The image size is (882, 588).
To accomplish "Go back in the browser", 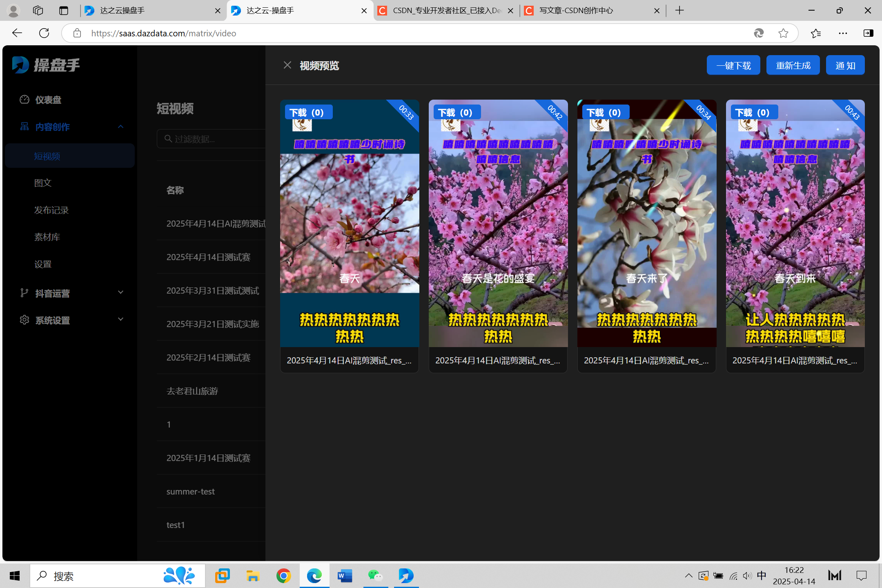I will click(17, 33).
